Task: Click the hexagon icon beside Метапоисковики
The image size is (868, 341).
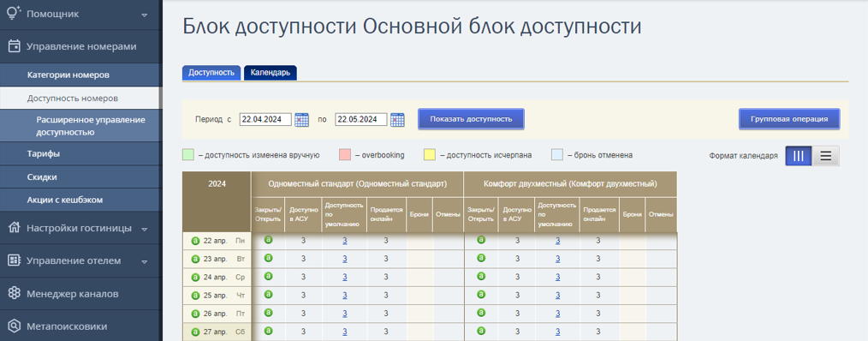Action: click(15, 326)
